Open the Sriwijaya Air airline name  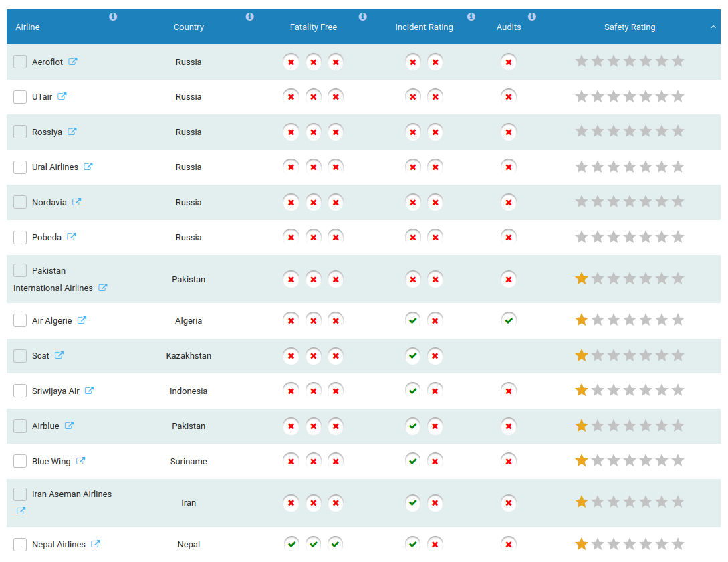point(55,391)
